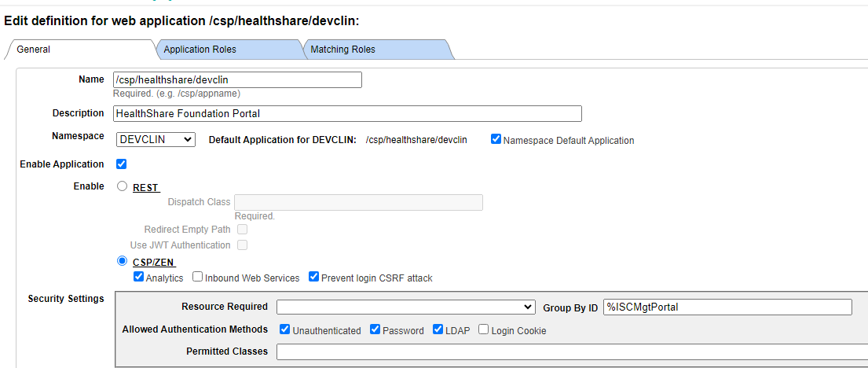The width and height of the screenshot is (868, 368).
Task: Switch to the General tab
Action: click(x=80, y=50)
